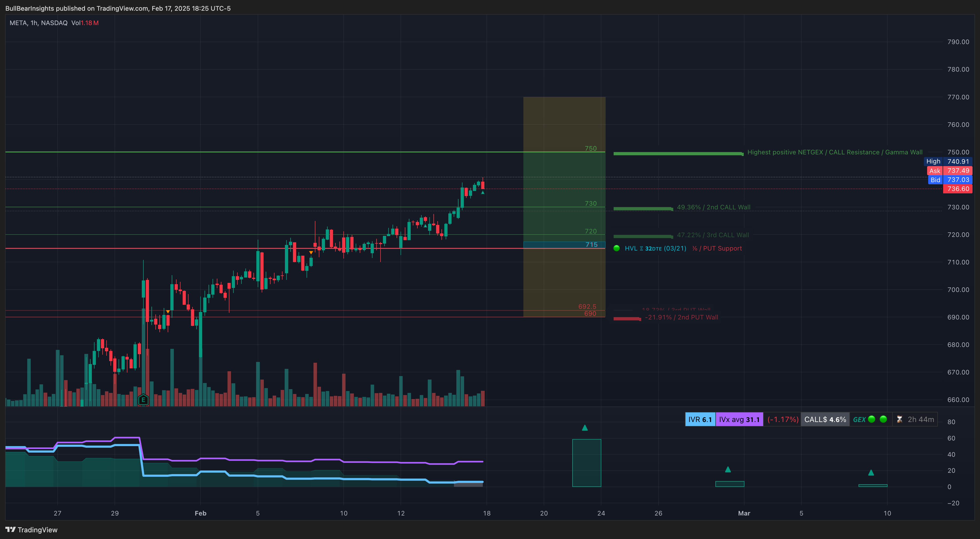Click the teal arrow near Mar 10
Screen dimensions: 980x539
click(871, 472)
